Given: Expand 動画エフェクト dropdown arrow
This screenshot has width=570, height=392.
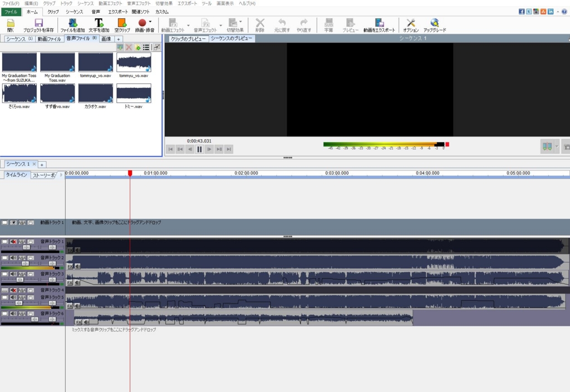Looking at the screenshot, I should click(x=188, y=26).
